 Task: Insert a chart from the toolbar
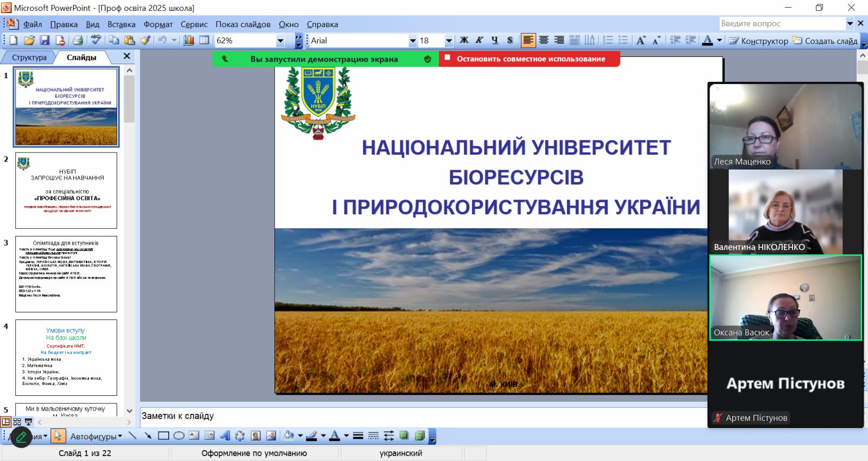(189, 40)
